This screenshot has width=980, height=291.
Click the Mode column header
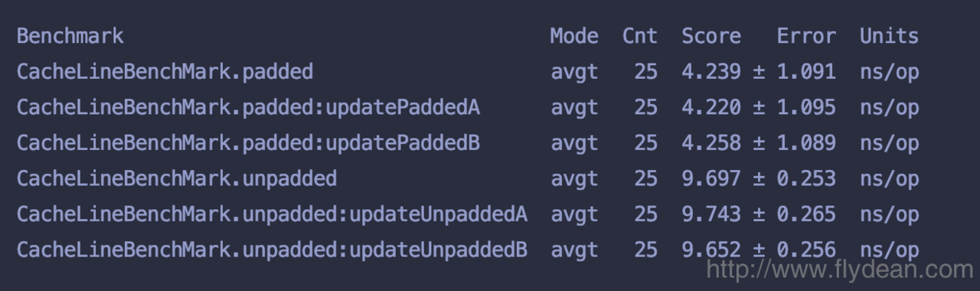[x=574, y=36]
